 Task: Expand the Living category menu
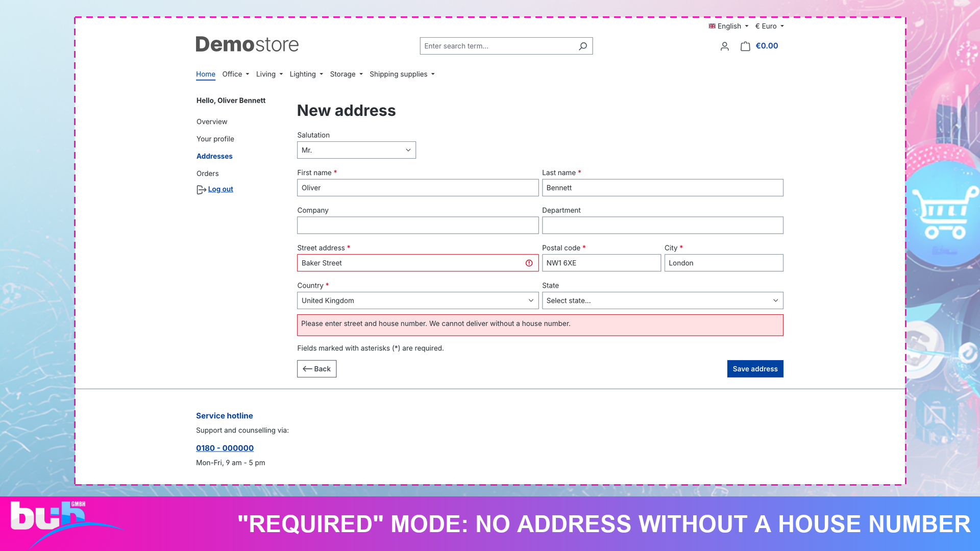[269, 74]
